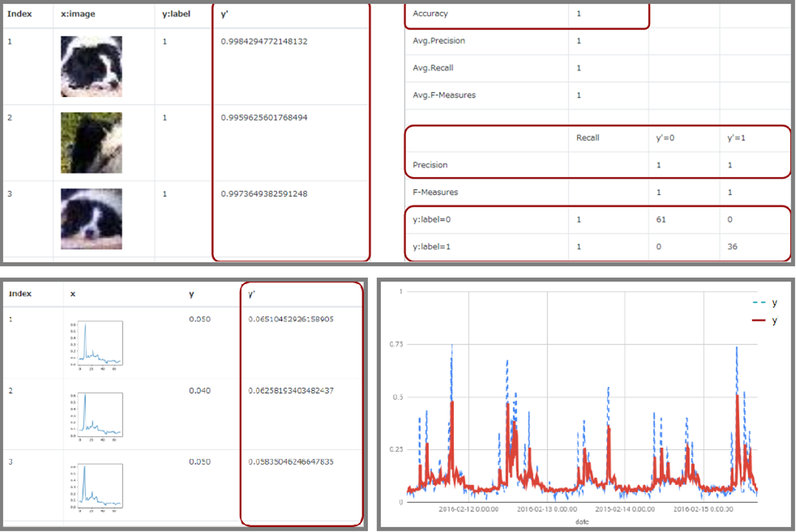Click the Accuracy row label
The width and height of the screenshot is (796, 532).
click(430, 13)
